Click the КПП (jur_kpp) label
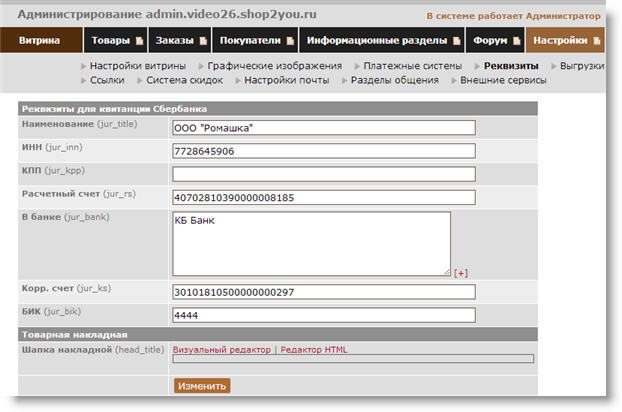Viewport: 622px width, 412px height. pyautogui.click(x=53, y=171)
